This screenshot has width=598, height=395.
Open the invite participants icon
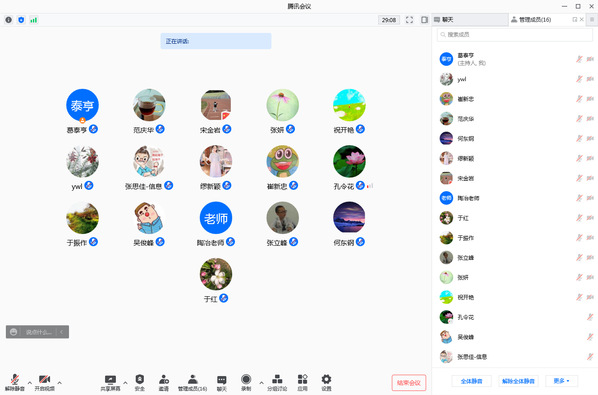(164, 382)
